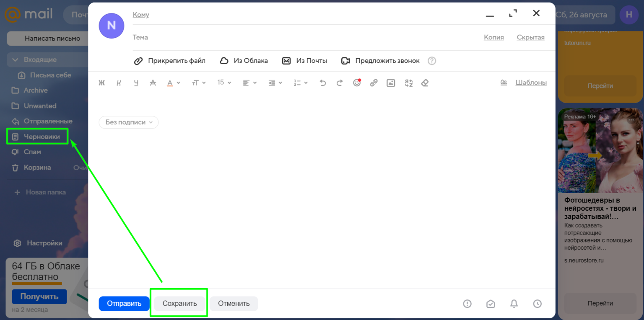
Task: Click the Mail logo
Action: (29, 14)
